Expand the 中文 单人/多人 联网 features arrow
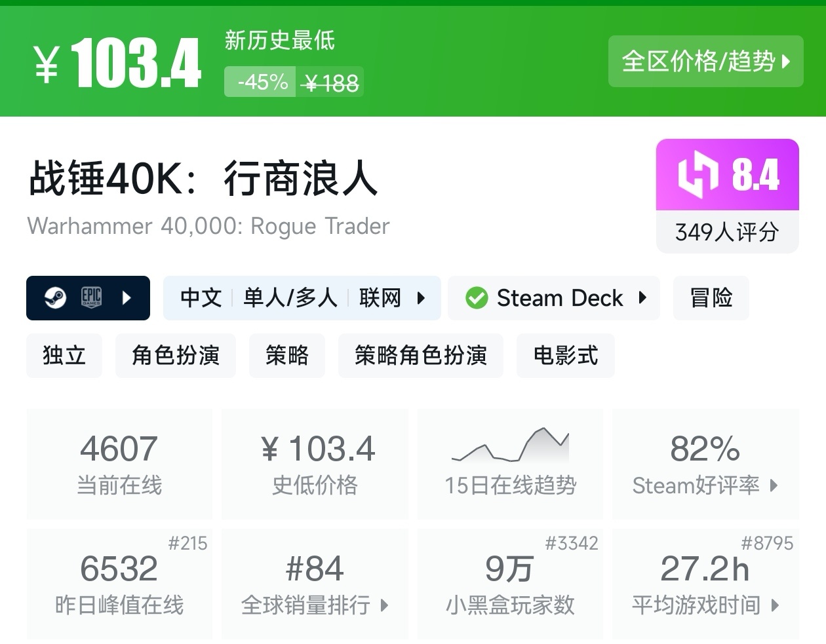Screen dimensions: 826x644 pyautogui.click(x=421, y=298)
